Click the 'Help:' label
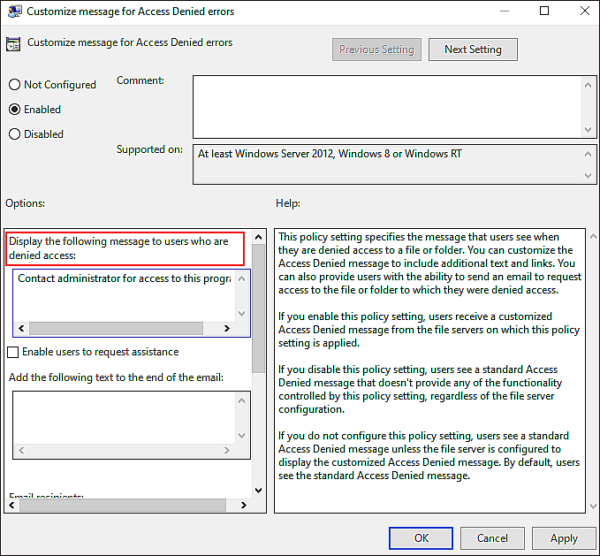The width and height of the screenshot is (600, 556). tap(288, 203)
